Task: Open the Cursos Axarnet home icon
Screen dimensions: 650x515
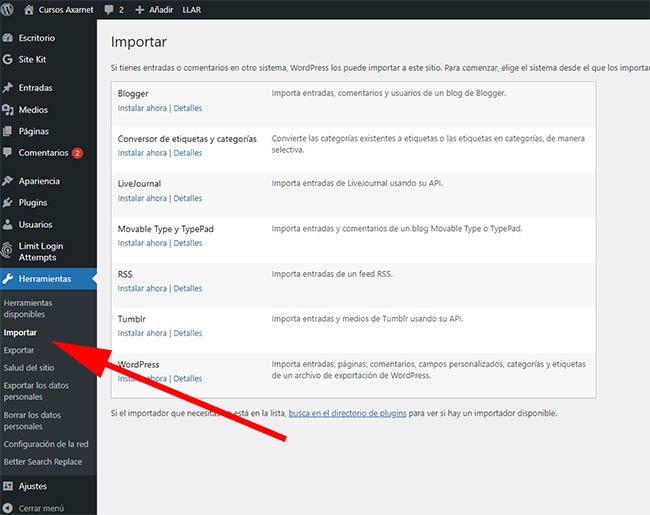Action: pos(28,8)
